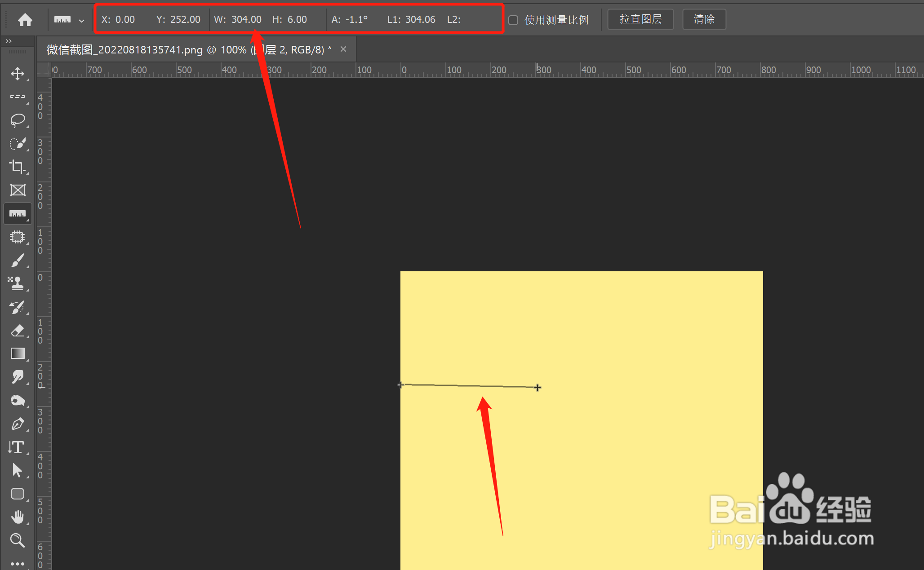Select the Object Selection tool

click(x=18, y=237)
